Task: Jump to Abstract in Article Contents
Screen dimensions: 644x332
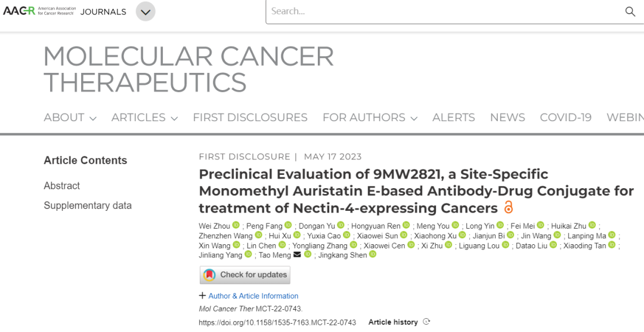Action: point(61,186)
